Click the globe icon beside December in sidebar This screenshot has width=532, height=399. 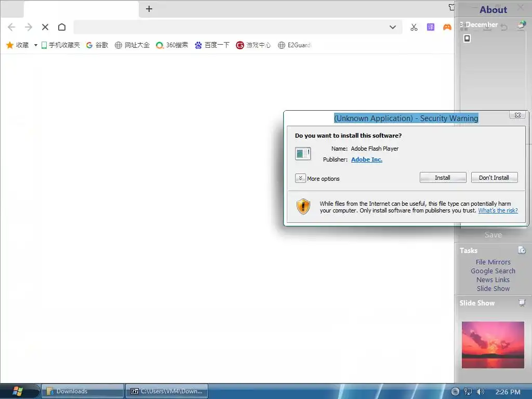(x=522, y=25)
